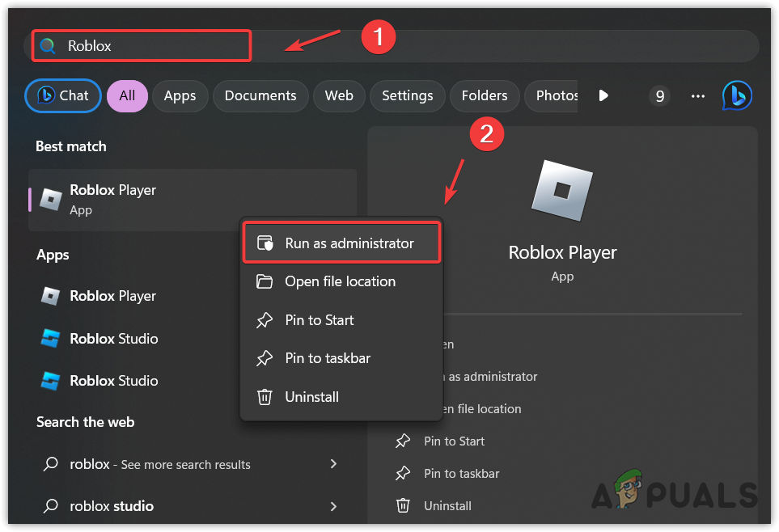Screen dimensions: 779x532
Task: Switch to the Folders filter tab
Action: [x=485, y=95]
